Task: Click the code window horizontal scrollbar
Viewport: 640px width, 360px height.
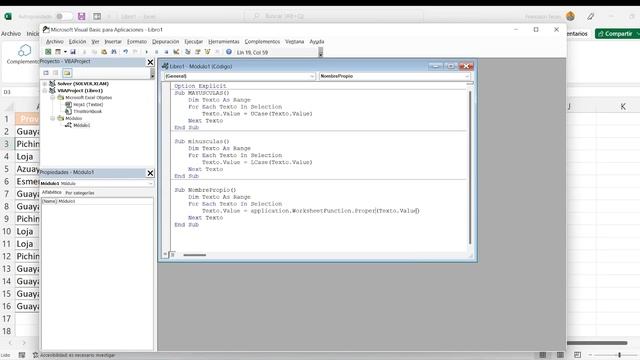Action: pyautogui.click(x=195, y=255)
